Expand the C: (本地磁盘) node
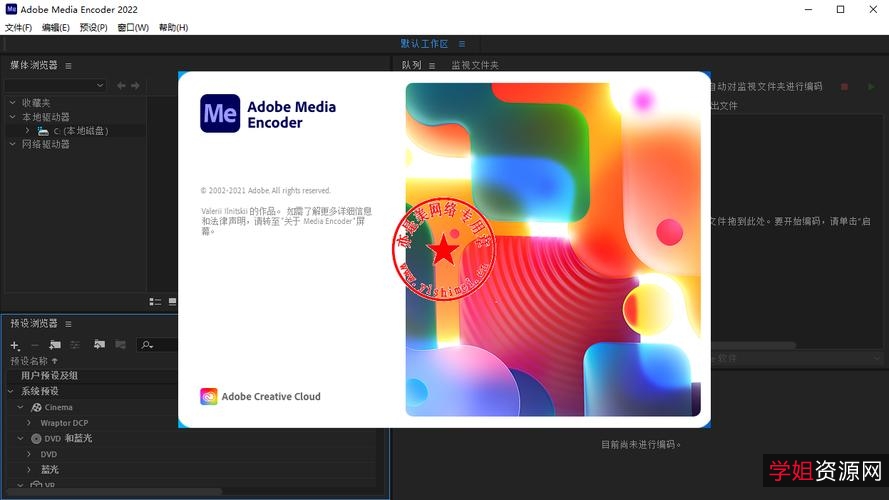Viewport: 889px width, 500px height. click(x=27, y=130)
